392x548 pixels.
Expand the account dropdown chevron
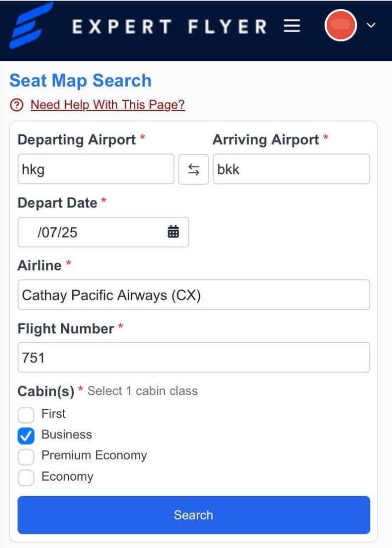[371, 26]
